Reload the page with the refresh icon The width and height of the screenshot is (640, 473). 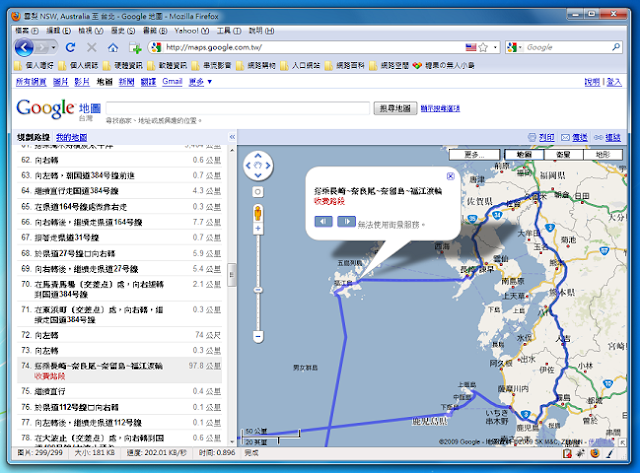pos(70,48)
